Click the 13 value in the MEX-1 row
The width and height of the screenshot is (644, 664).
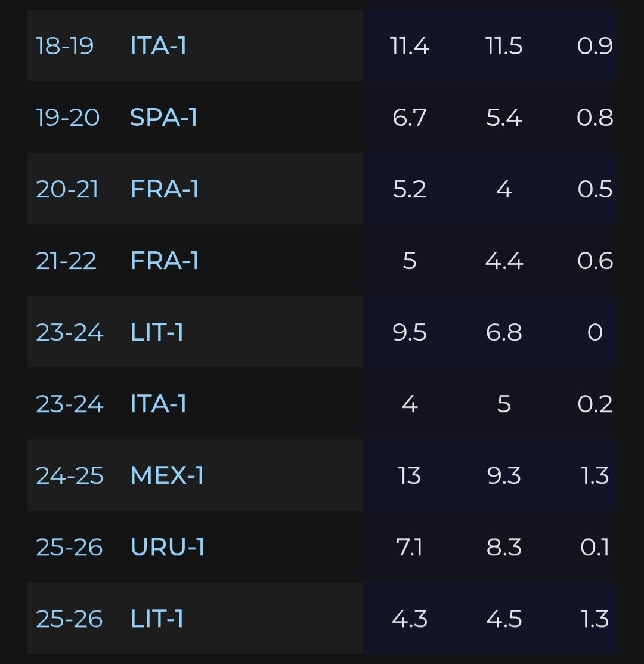(x=410, y=475)
